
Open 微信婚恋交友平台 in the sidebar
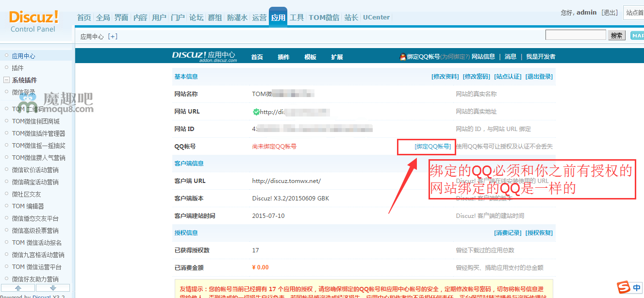[x=35, y=218]
